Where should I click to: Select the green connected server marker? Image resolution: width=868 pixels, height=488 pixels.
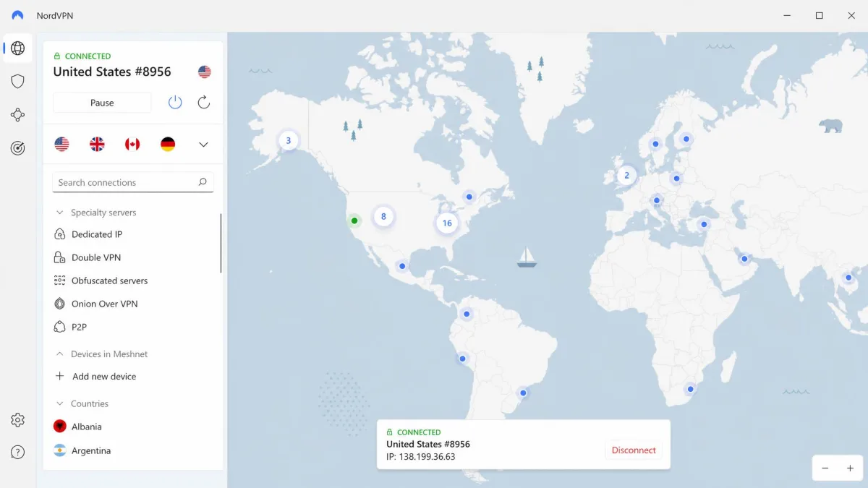(x=354, y=221)
